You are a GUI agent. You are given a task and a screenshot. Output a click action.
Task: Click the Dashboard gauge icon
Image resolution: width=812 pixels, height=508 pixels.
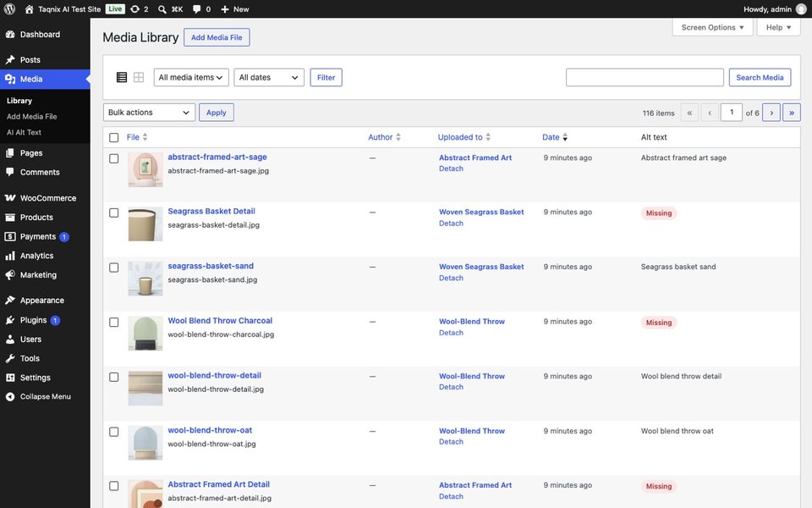(10, 34)
